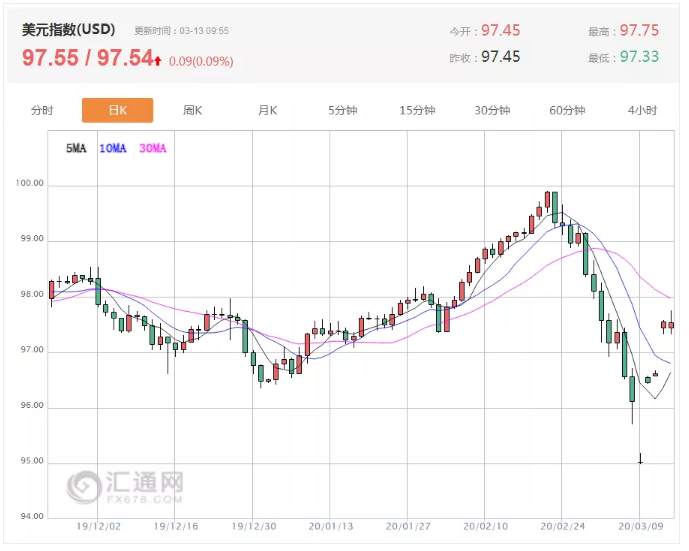689x551 pixels.
Task: Click the 20/02/24 date label
Action: coord(562,526)
